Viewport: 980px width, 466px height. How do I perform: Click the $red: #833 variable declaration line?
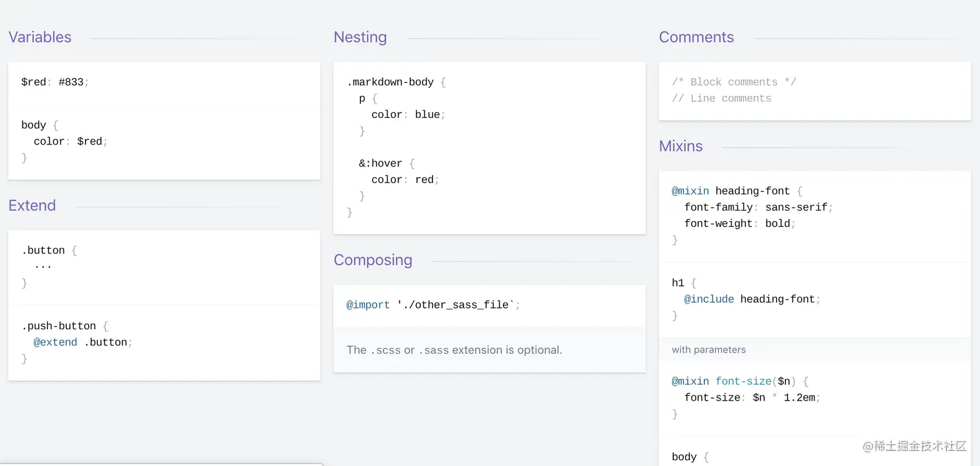coord(55,82)
